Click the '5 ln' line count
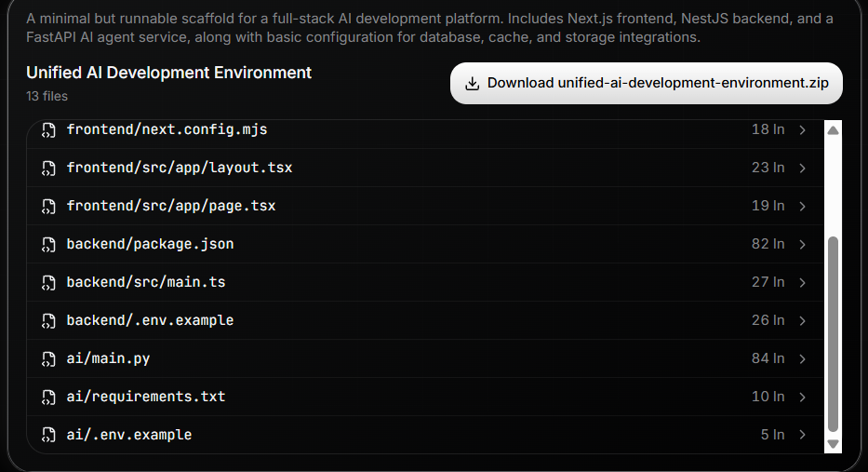The image size is (868, 472). (x=772, y=435)
